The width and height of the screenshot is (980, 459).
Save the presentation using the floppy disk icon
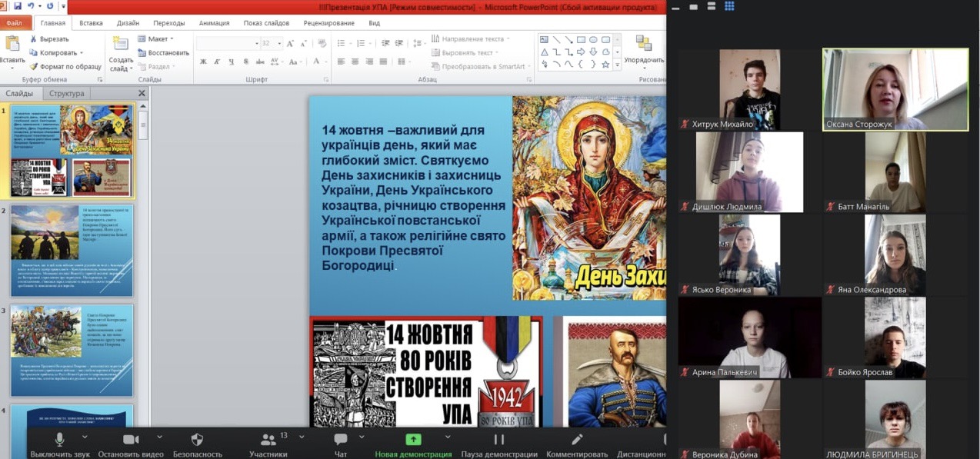pos(17,6)
